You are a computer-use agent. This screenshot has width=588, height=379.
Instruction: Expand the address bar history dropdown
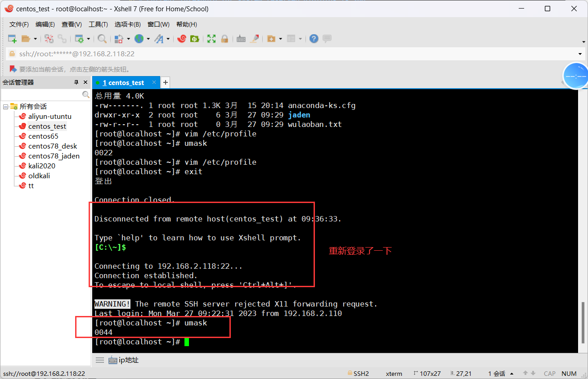click(580, 54)
